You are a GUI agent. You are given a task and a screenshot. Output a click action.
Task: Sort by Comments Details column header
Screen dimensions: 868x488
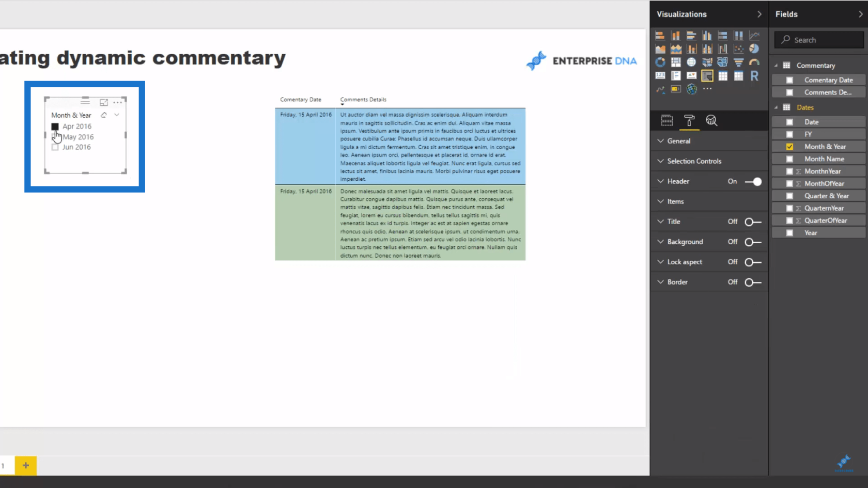tap(363, 100)
